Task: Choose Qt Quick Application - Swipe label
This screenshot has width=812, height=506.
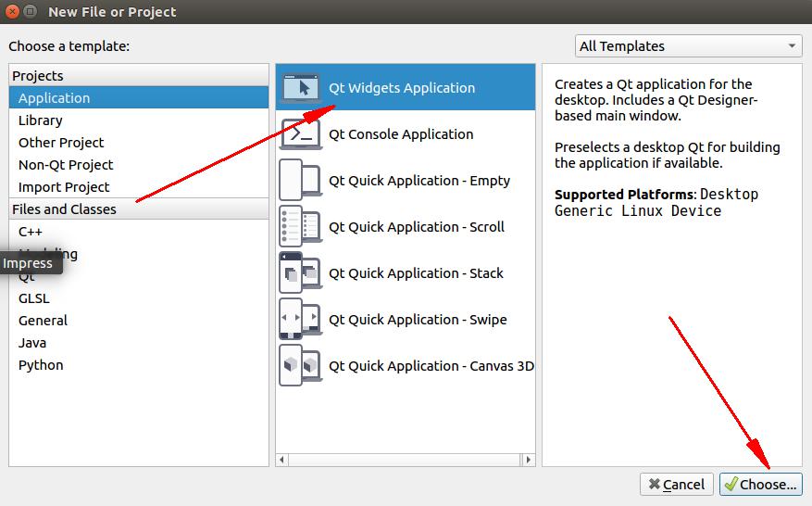Action: click(418, 320)
